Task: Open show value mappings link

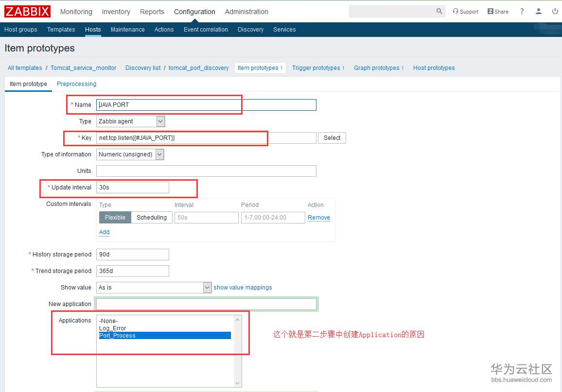Action: coord(243,288)
